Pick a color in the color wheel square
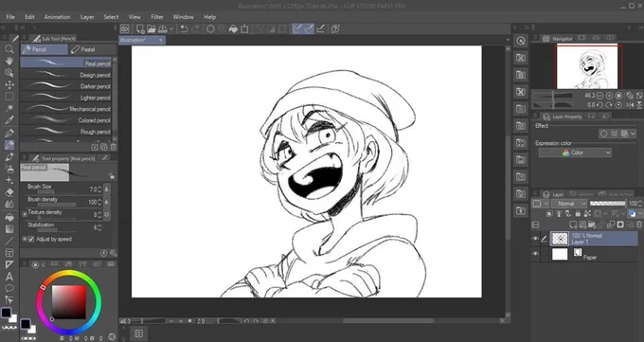 pos(69,301)
